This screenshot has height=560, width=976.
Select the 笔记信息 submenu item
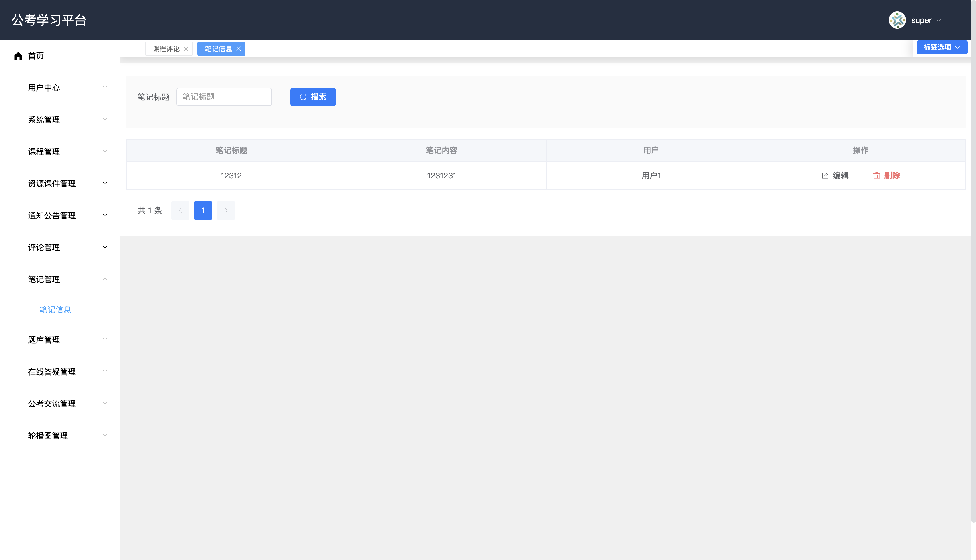pos(55,310)
